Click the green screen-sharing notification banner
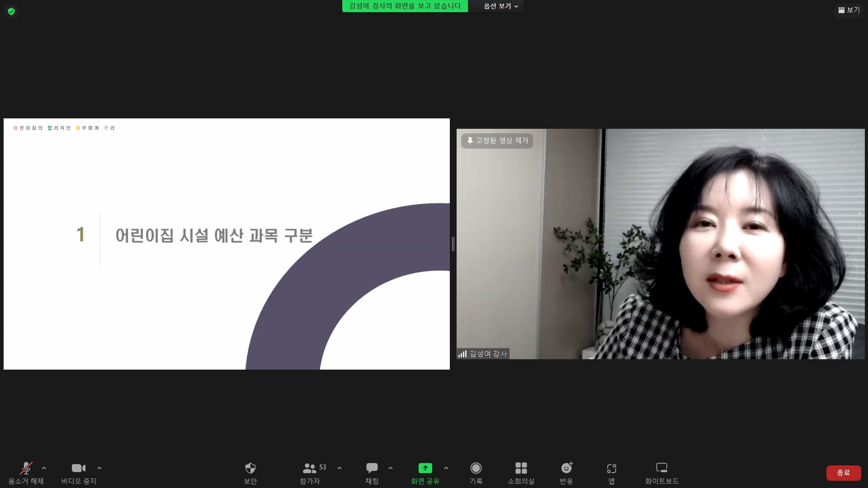Image resolution: width=868 pixels, height=488 pixels. (405, 6)
